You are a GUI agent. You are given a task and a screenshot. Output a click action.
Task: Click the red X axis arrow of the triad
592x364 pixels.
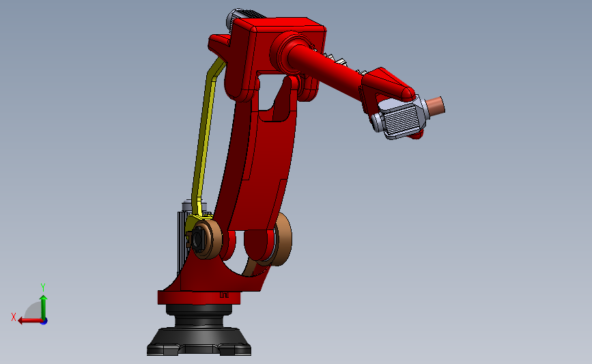point(30,320)
